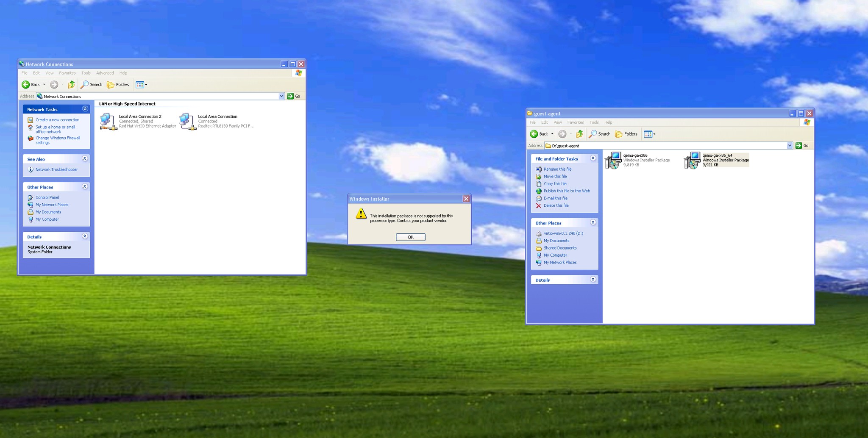The image size is (868, 438).
Task: Click Delete this file task
Action: pos(556,205)
